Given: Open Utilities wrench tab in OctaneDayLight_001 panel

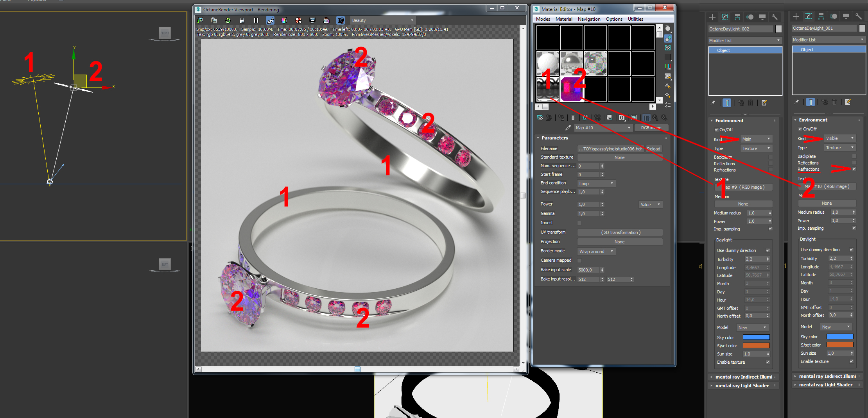Looking at the screenshot, I should click(x=859, y=16).
